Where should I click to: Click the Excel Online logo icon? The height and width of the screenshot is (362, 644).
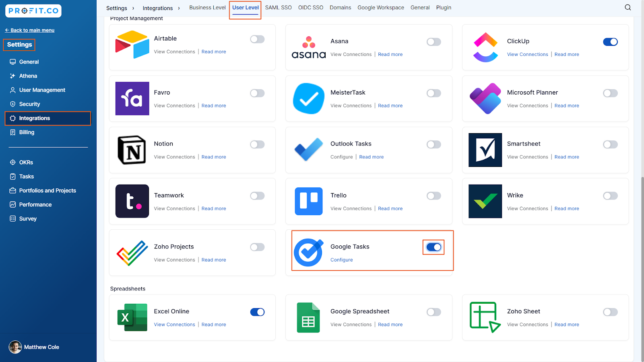coord(132,317)
